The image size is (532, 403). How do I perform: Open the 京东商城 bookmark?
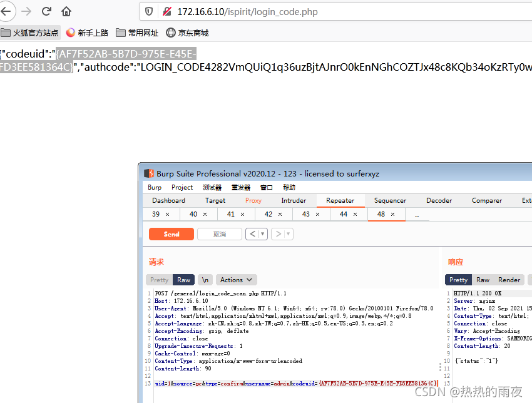pyautogui.click(x=187, y=33)
